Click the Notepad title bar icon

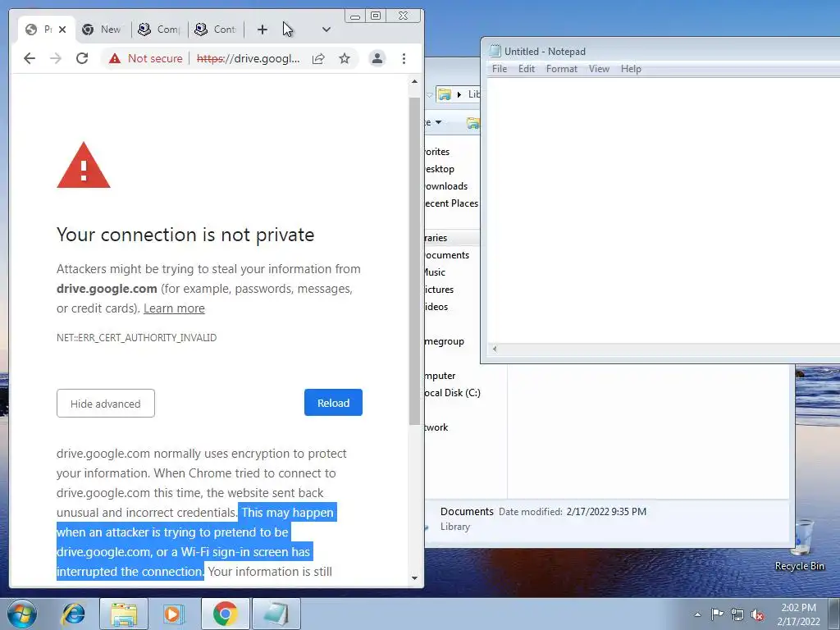pyautogui.click(x=495, y=51)
